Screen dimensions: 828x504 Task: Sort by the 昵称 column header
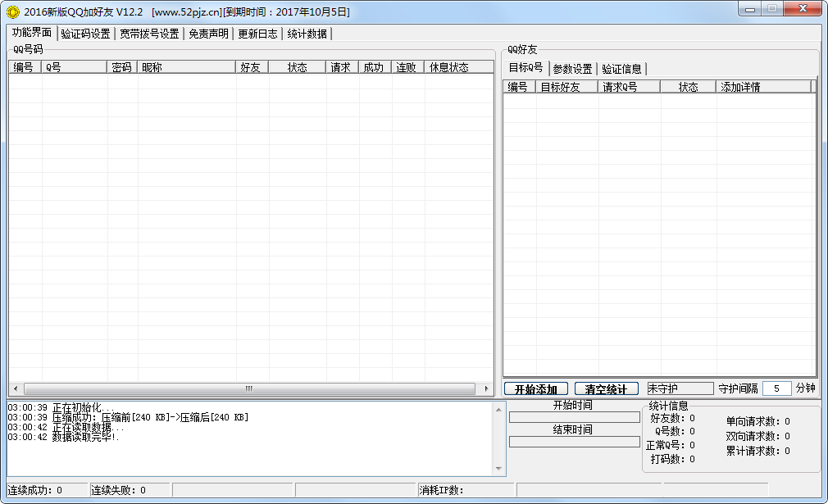pyautogui.click(x=186, y=67)
